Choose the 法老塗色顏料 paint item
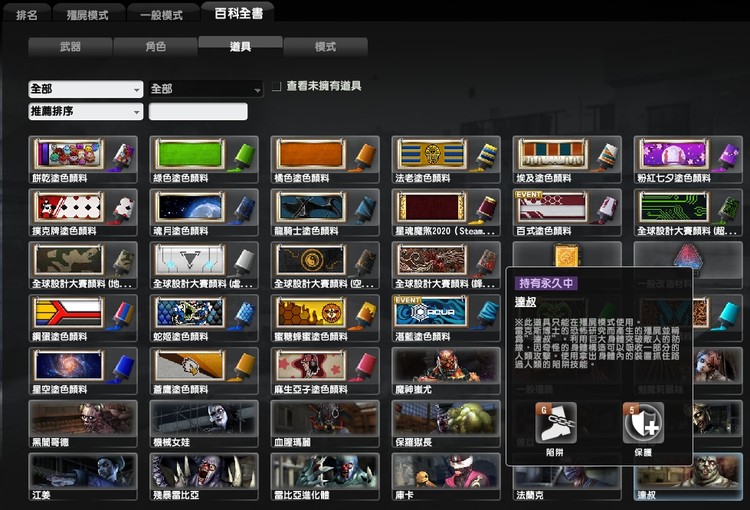Image resolution: width=750 pixels, height=510 pixels. (446, 160)
